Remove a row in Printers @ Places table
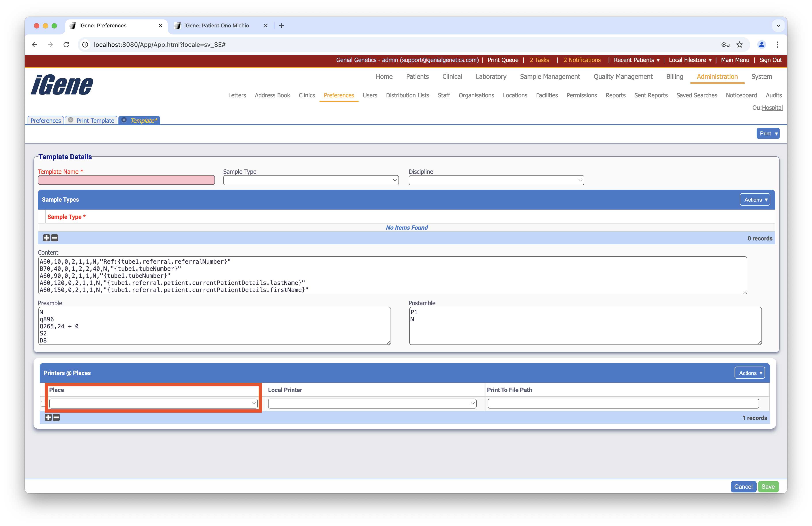The image size is (812, 526). pyautogui.click(x=56, y=417)
